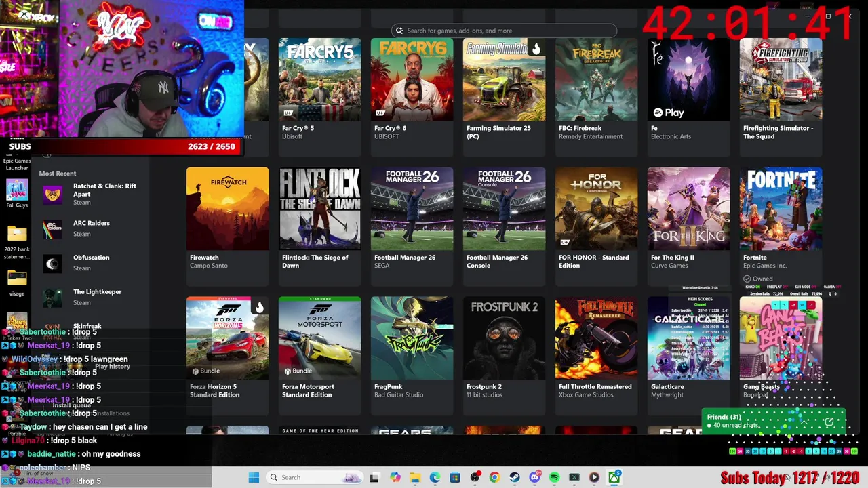This screenshot has width=868, height=488.
Task: Open the Windows Start menu
Action: [x=254, y=477]
